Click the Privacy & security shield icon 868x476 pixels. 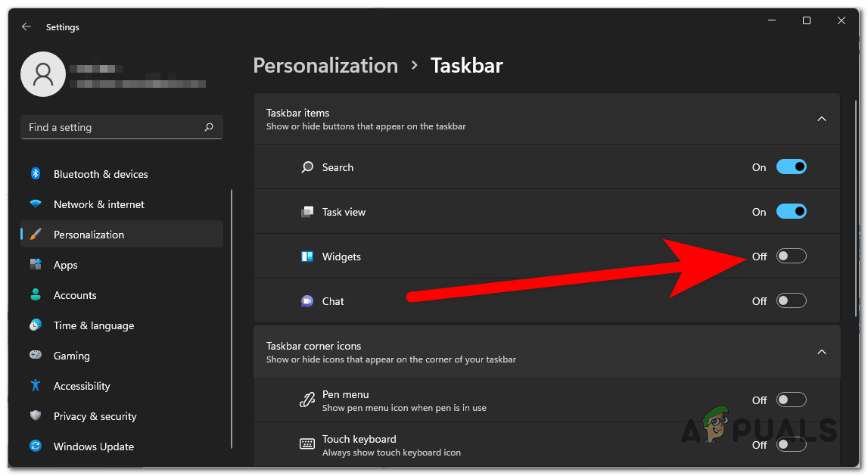point(36,416)
